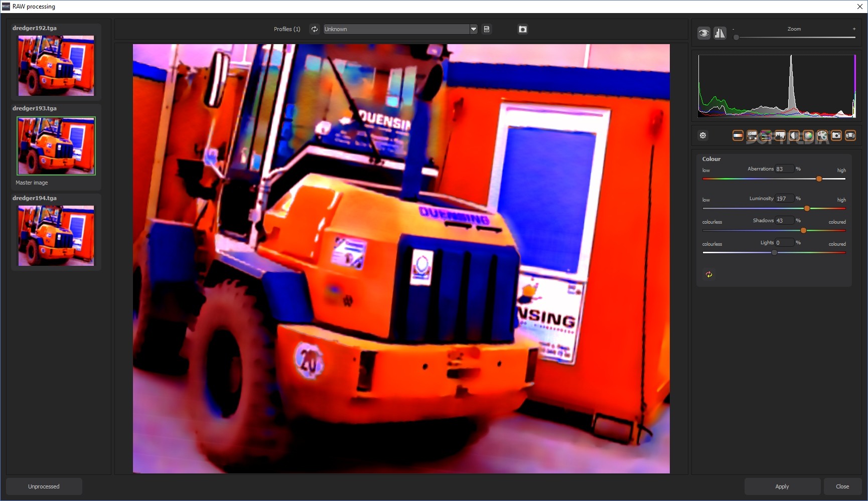868x501 pixels.
Task: Select the colour stripes icon
Action: point(766,135)
